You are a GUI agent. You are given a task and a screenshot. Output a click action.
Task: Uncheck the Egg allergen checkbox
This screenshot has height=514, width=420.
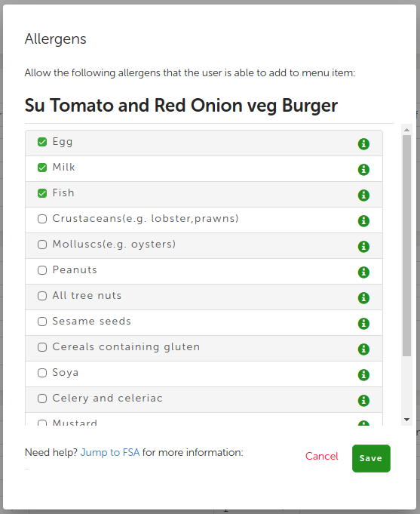pos(42,142)
